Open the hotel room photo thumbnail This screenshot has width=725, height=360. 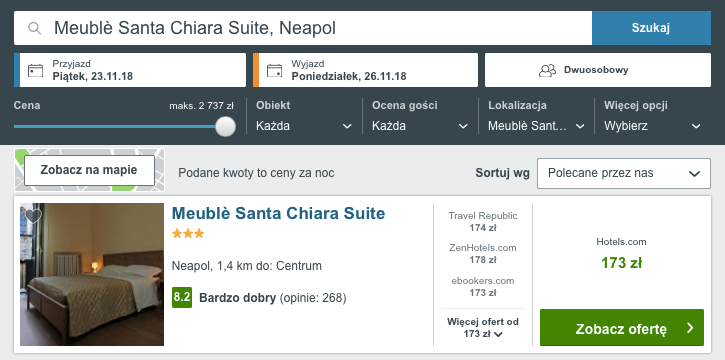[92, 275]
